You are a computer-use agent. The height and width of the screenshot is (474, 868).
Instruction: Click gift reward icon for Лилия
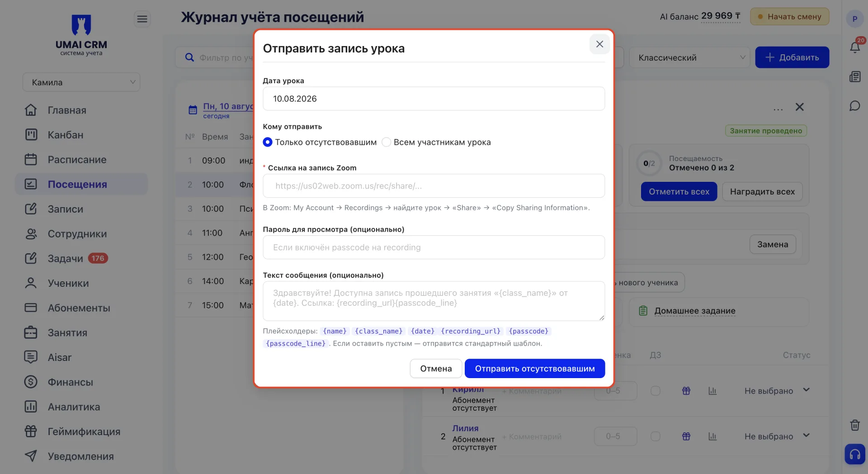686,436
